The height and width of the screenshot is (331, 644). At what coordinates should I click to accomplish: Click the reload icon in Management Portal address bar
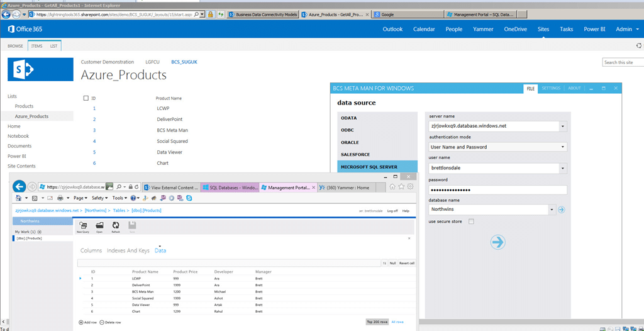136,187
